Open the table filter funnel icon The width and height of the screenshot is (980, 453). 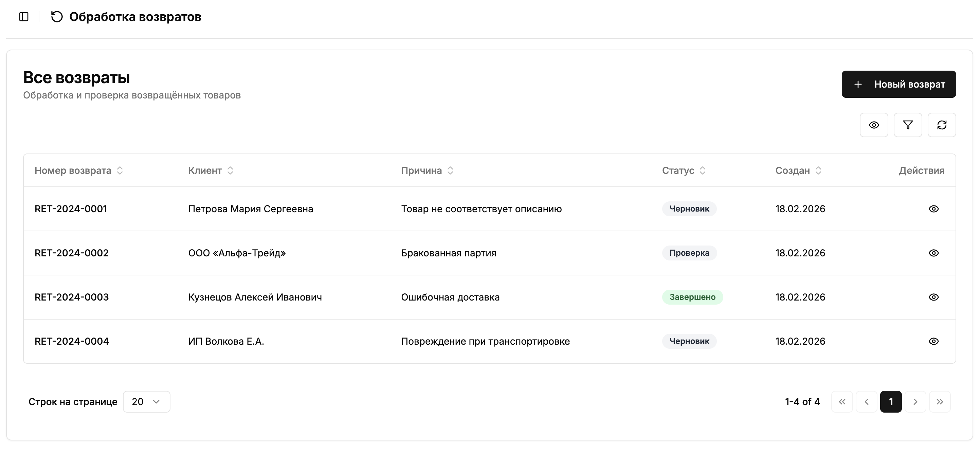pyautogui.click(x=907, y=125)
